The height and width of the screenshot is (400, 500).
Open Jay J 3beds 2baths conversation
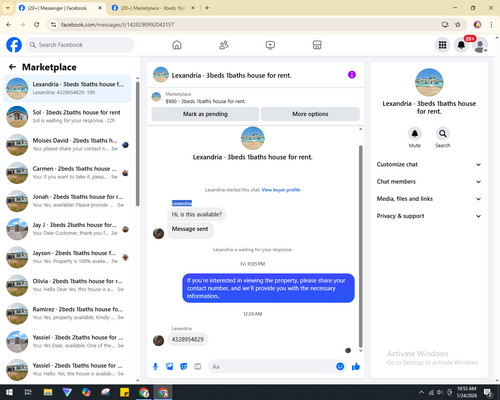68,229
